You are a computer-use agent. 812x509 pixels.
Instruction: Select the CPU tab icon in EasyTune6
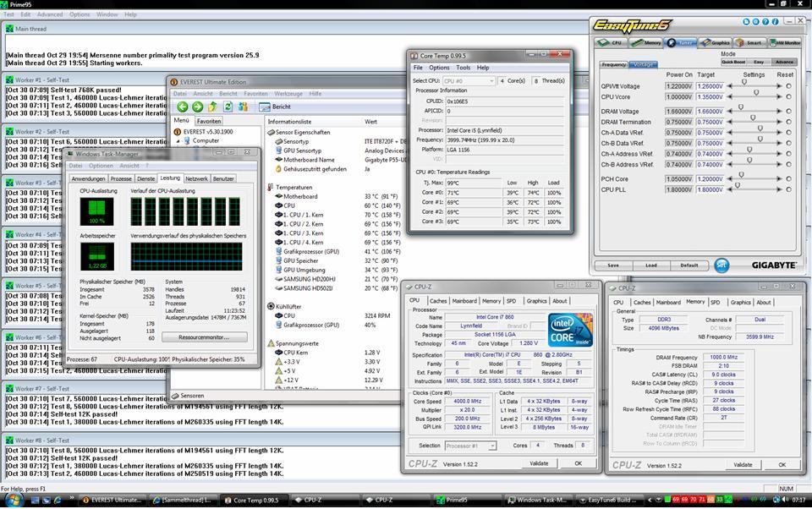(x=610, y=42)
